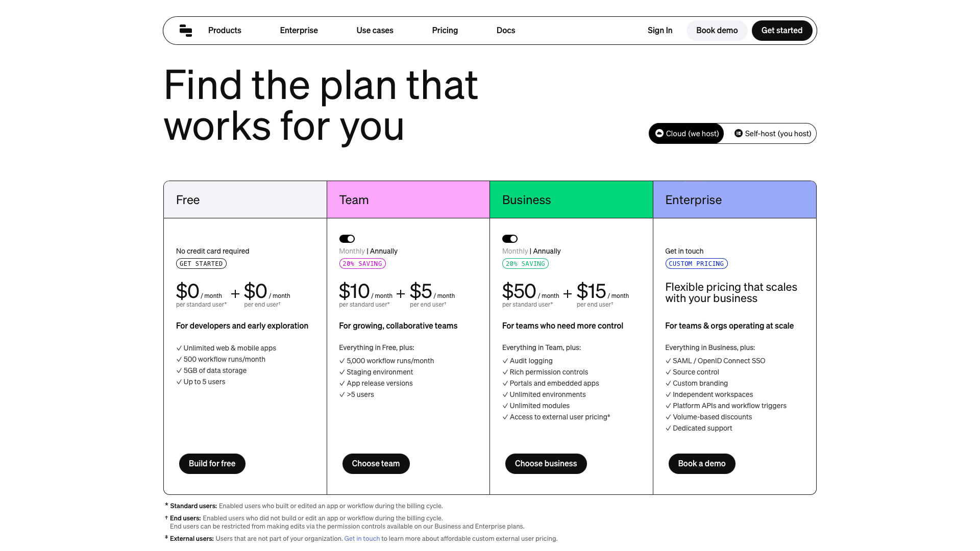Select Self-host (you host) option

click(772, 134)
